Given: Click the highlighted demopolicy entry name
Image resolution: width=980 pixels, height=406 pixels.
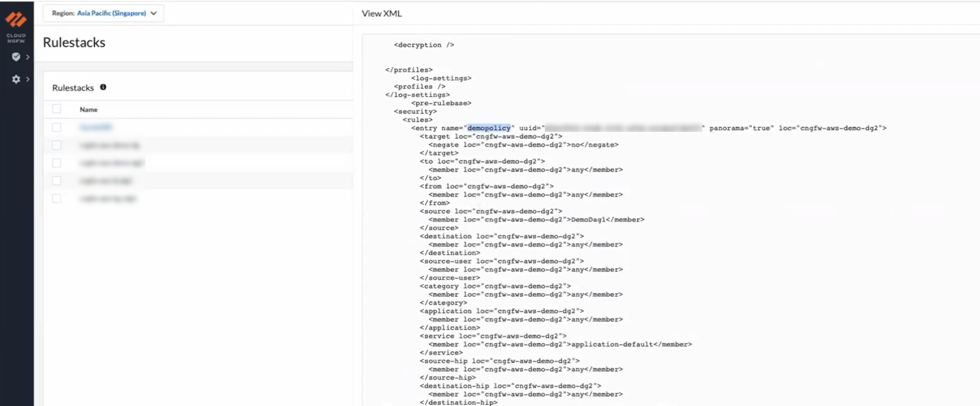Looking at the screenshot, I should (x=488, y=128).
